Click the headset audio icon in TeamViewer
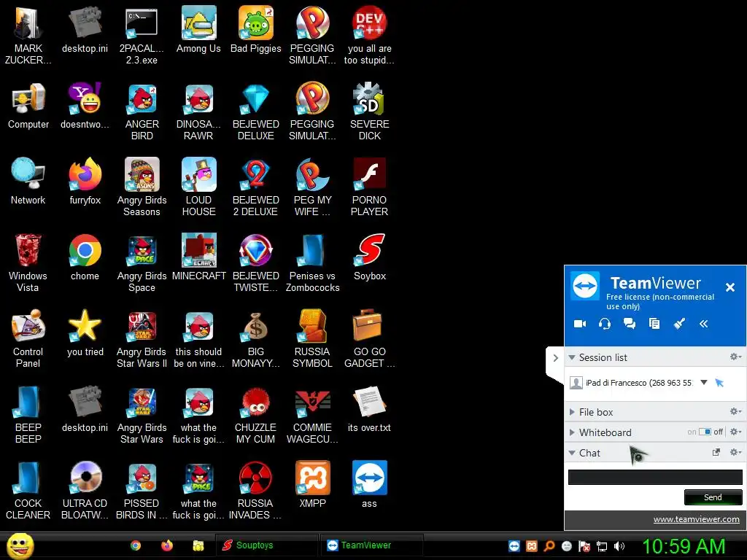 (605, 324)
